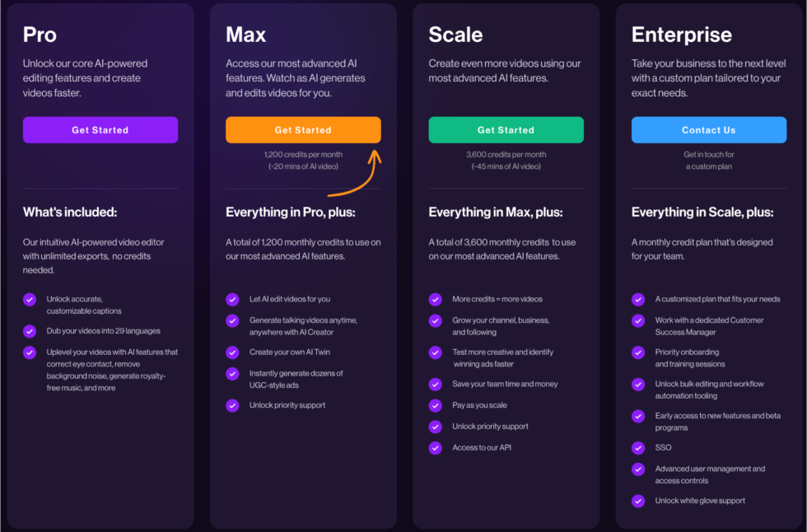
Task: Click checkmark beside SSO feature
Action: 638,448
